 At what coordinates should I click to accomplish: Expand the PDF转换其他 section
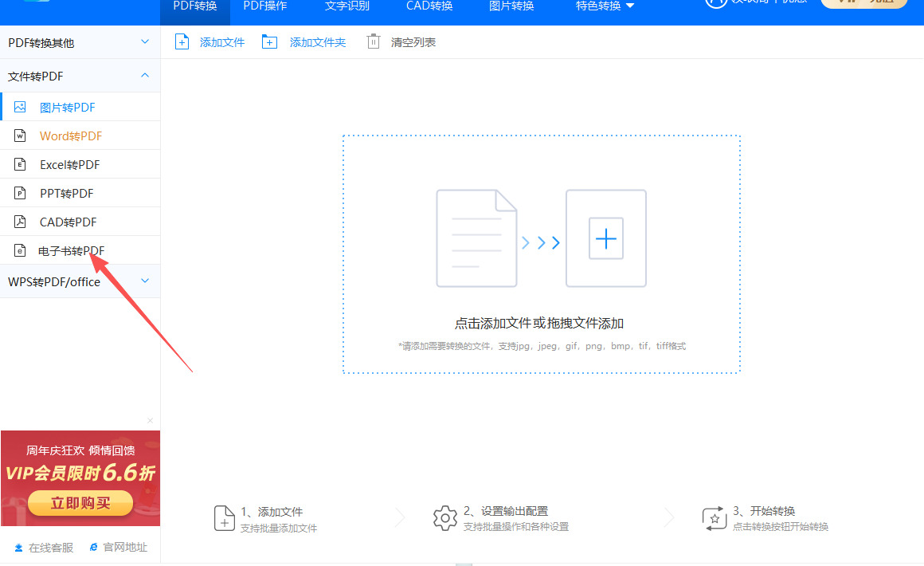tap(80, 42)
